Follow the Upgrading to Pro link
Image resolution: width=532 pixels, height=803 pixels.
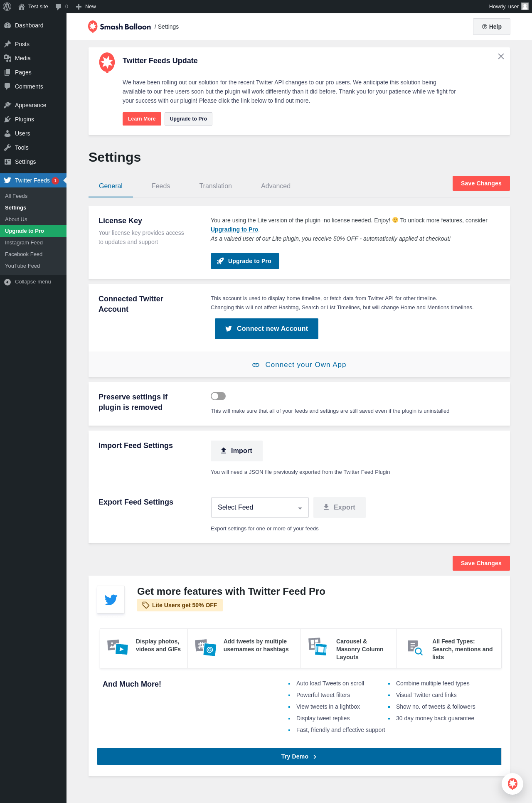(x=234, y=229)
